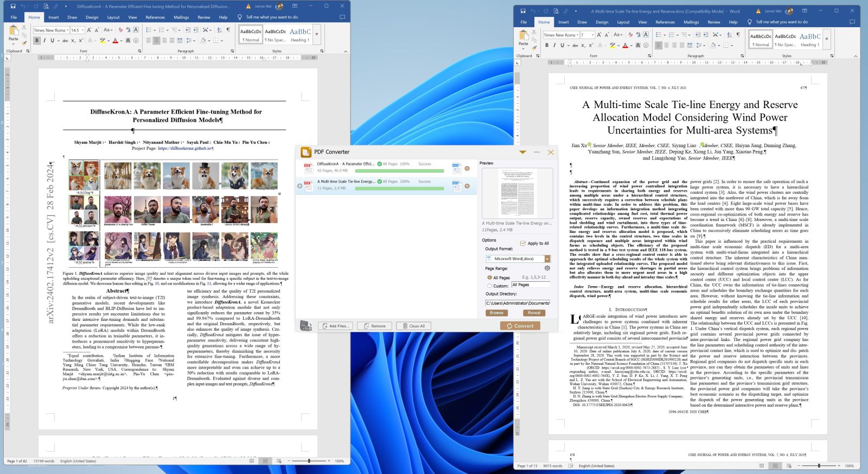Click output directory path field in PDF Converter

[518, 303]
